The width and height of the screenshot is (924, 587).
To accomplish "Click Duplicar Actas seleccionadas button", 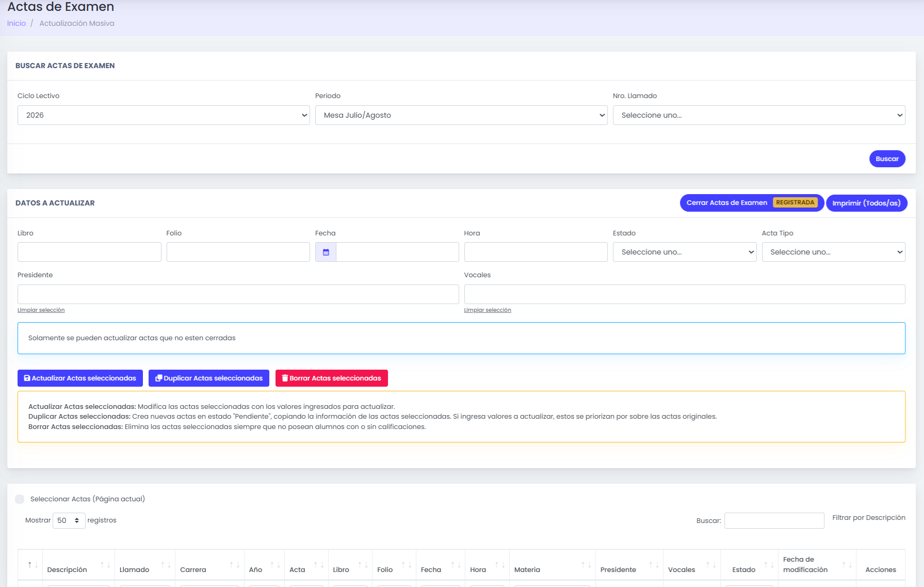I will pos(209,378).
